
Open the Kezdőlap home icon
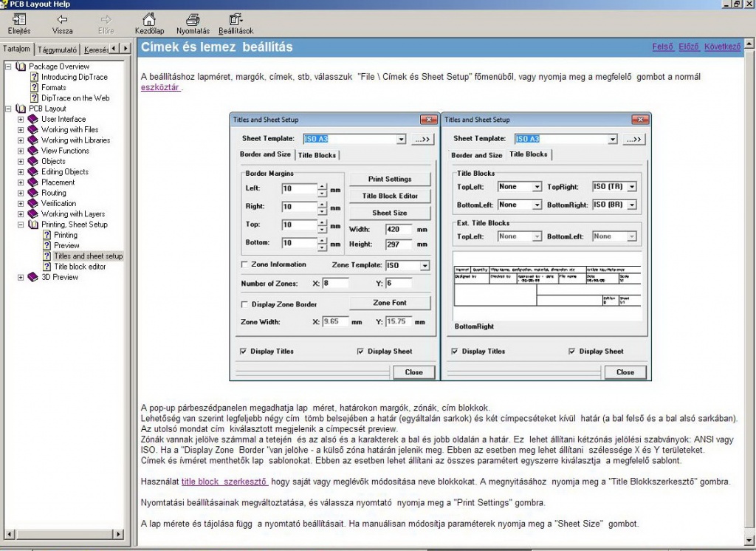pos(149,19)
